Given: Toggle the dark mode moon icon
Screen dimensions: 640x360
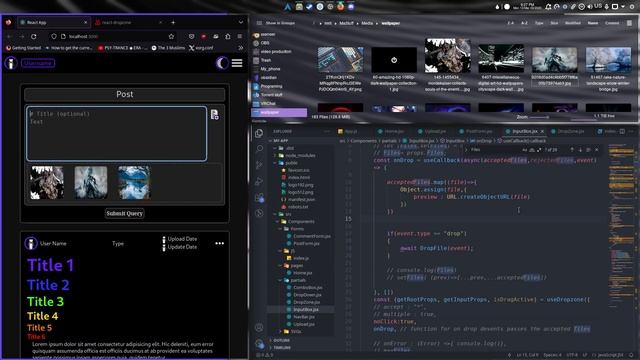Looking at the screenshot, I should 222,63.
